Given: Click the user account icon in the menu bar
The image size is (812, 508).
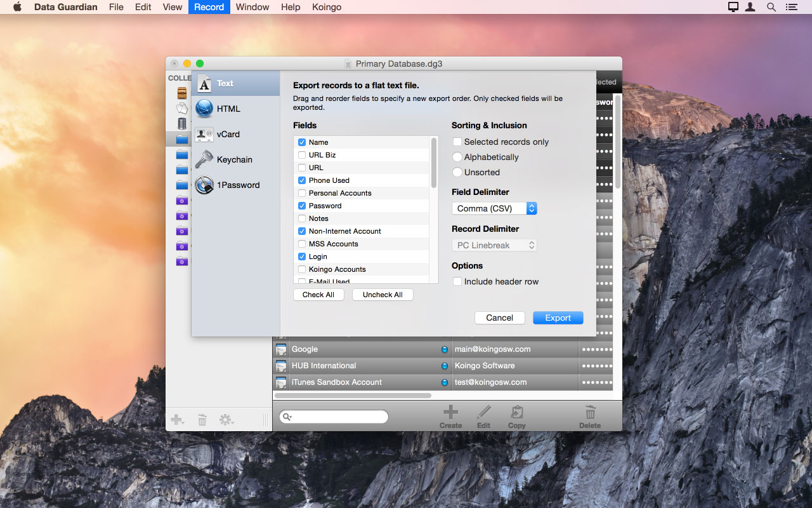Looking at the screenshot, I should click(x=750, y=7).
